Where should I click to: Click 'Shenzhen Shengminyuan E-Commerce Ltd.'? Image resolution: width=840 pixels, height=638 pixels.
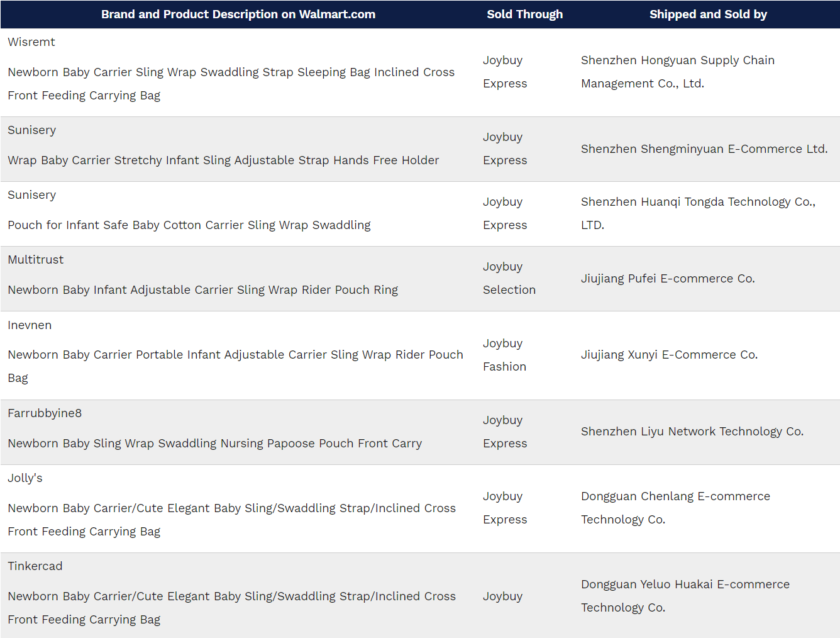point(704,149)
